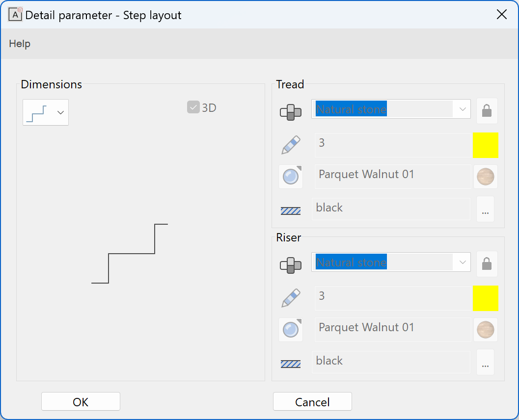Open the Help menu
Screen dimensions: 519x420
[x=19, y=43]
